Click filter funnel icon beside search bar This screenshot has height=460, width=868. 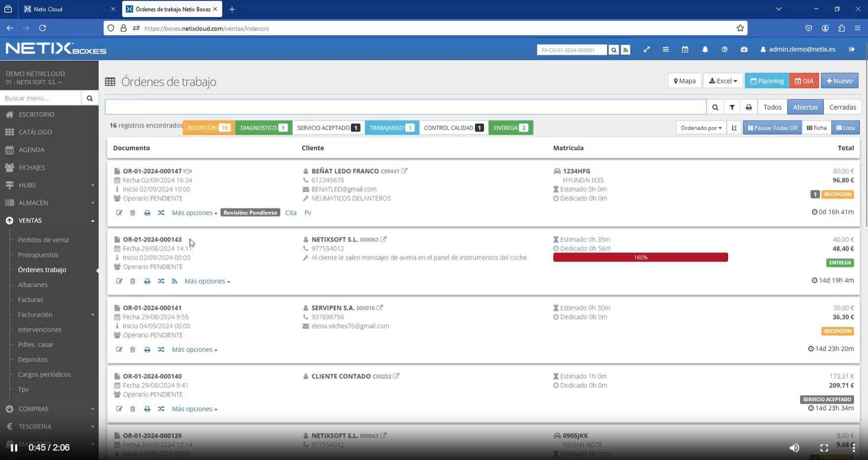point(732,107)
